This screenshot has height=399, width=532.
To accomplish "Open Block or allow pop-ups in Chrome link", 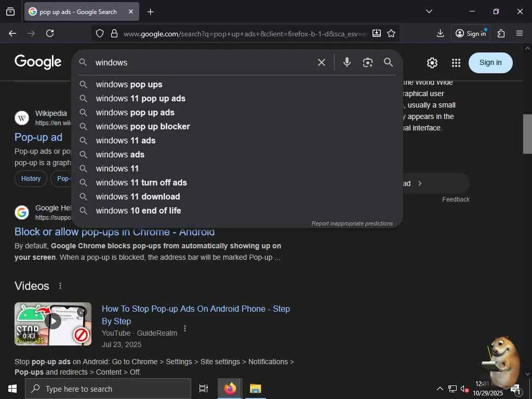I will click(x=114, y=232).
